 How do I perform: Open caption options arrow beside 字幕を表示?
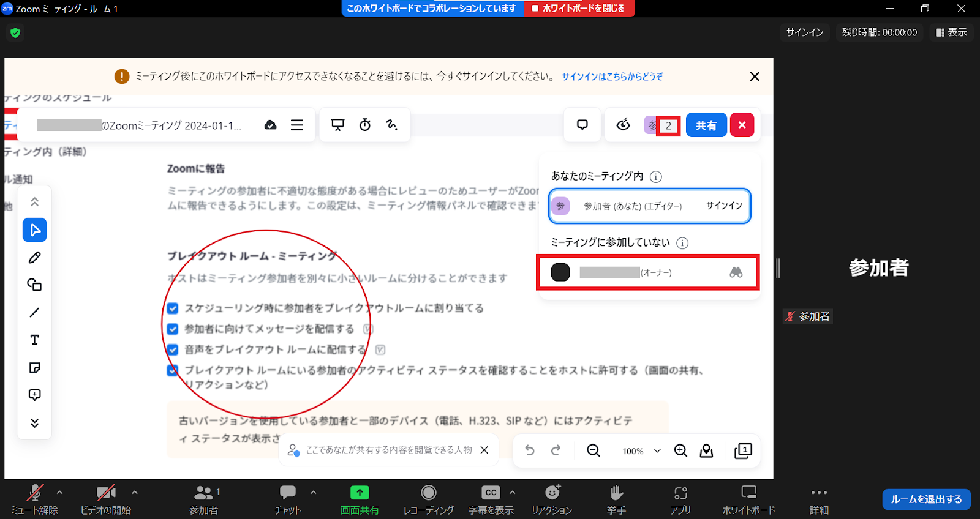pos(512,492)
